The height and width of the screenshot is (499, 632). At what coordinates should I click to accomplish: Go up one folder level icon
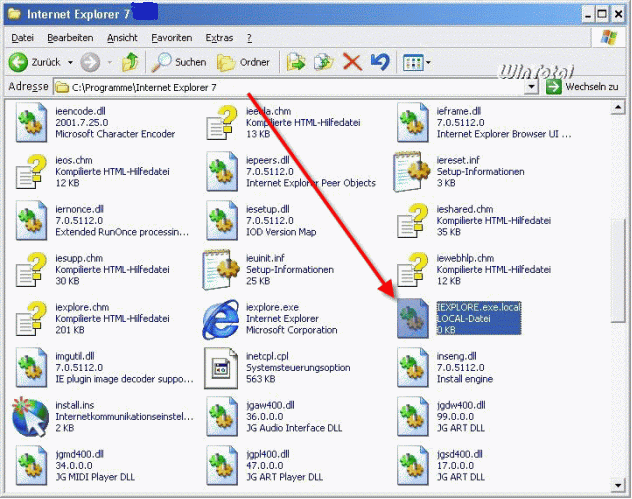[x=130, y=62]
